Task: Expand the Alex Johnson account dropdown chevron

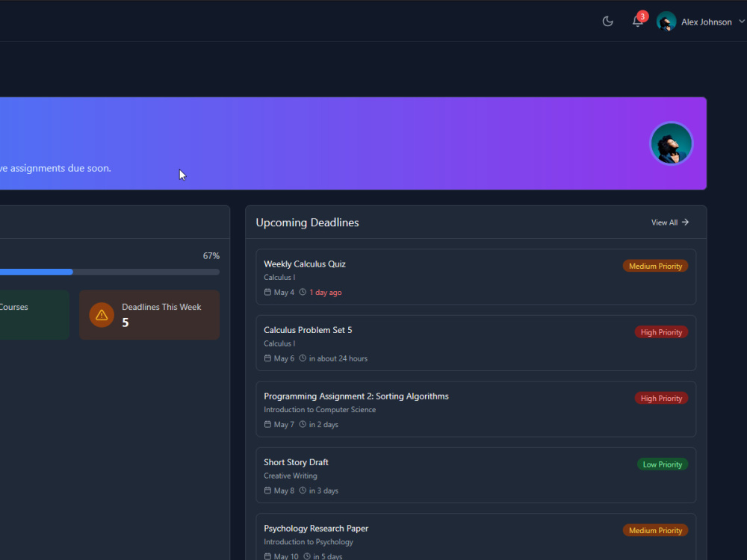Action: 741,22
